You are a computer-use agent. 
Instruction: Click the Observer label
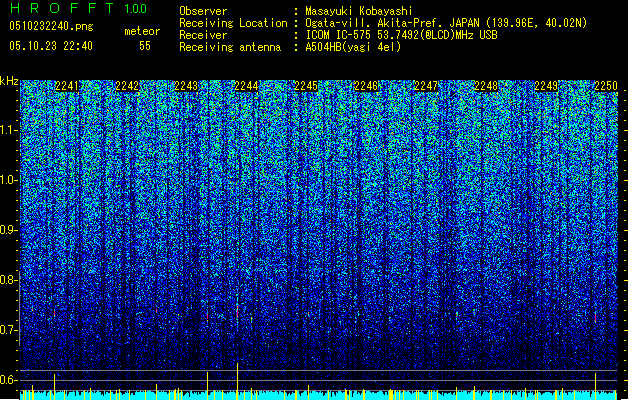(203, 11)
